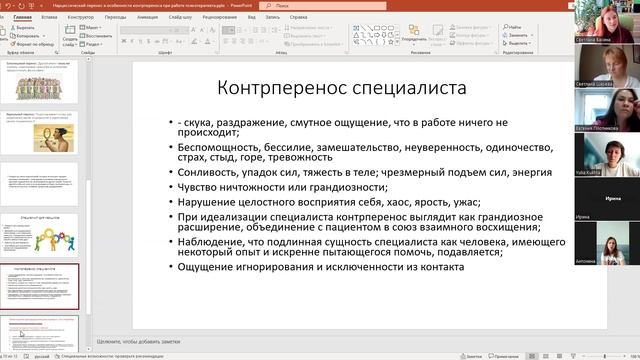The width and height of the screenshot is (640, 360).
Task: Select slide thumbnail with colorful gears people
Action: click(40, 235)
